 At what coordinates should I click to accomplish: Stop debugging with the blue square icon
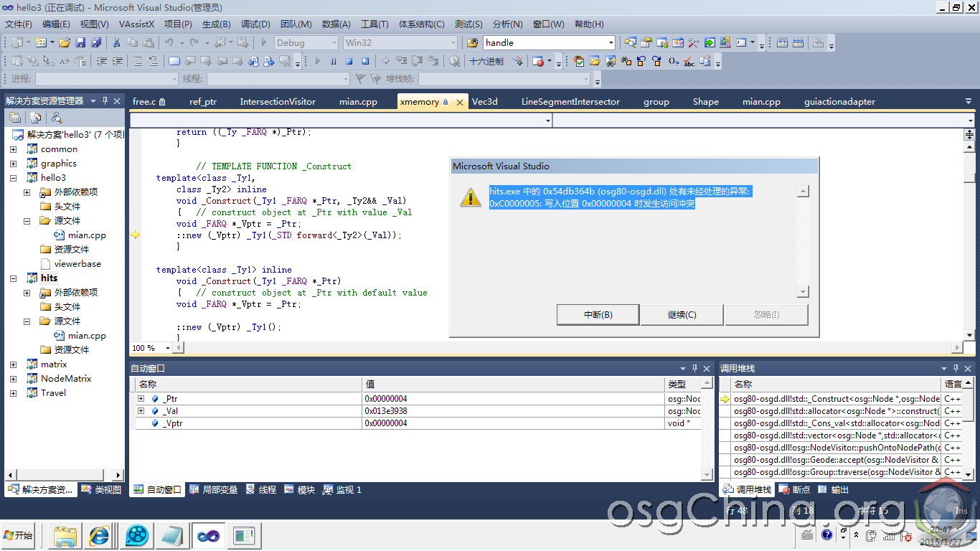[349, 62]
